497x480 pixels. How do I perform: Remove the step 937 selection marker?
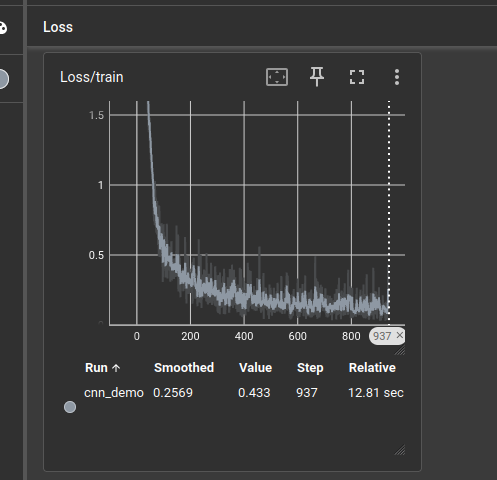[400, 335]
